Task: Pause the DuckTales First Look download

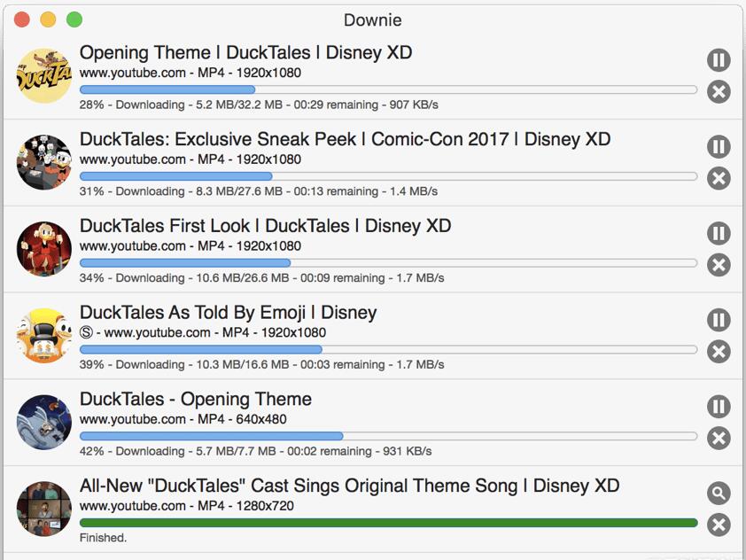Action: coord(719,233)
